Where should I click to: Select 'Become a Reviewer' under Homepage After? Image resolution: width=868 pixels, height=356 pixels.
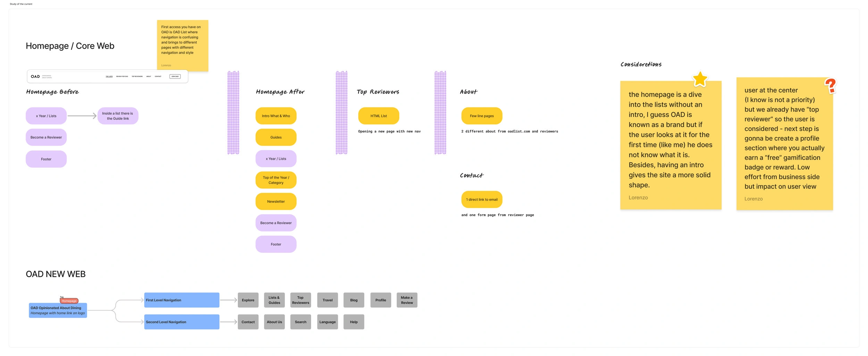tap(276, 223)
